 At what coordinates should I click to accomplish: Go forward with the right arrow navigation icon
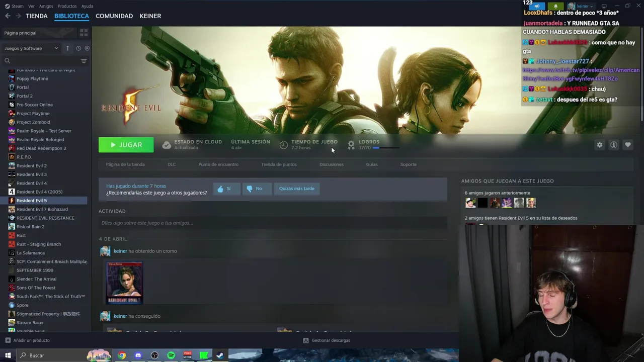(x=18, y=16)
